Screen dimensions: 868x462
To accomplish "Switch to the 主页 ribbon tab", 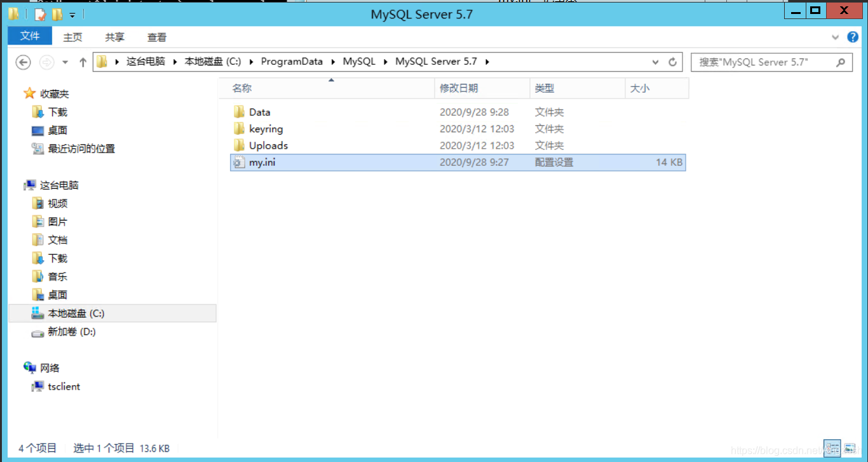I will (73, 37).
